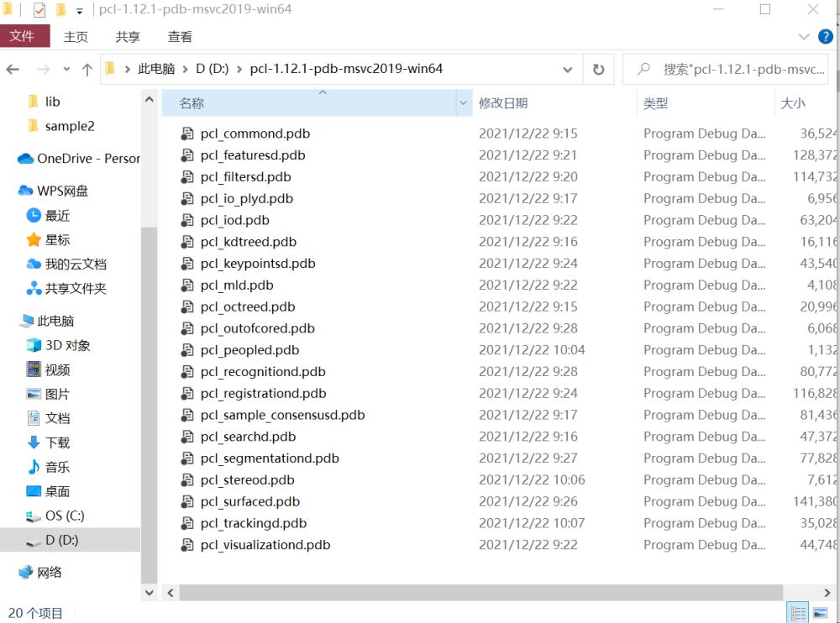840x623 pixels.
Task: Open 文档 folder in sidebar
Action: (x=48, y=418)
